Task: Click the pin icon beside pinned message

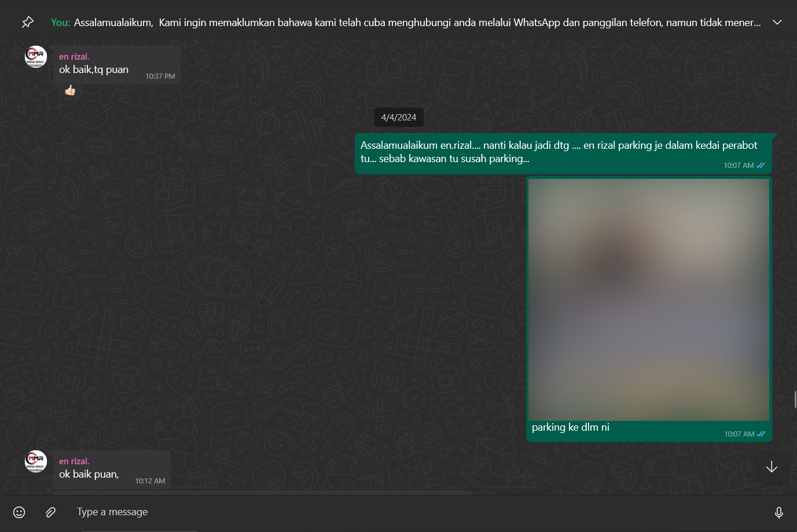Action: [x=27, y=23]
